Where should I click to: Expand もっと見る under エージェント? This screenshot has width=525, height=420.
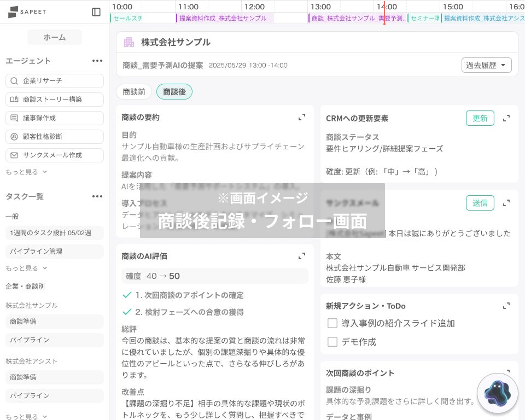(26, 172)
